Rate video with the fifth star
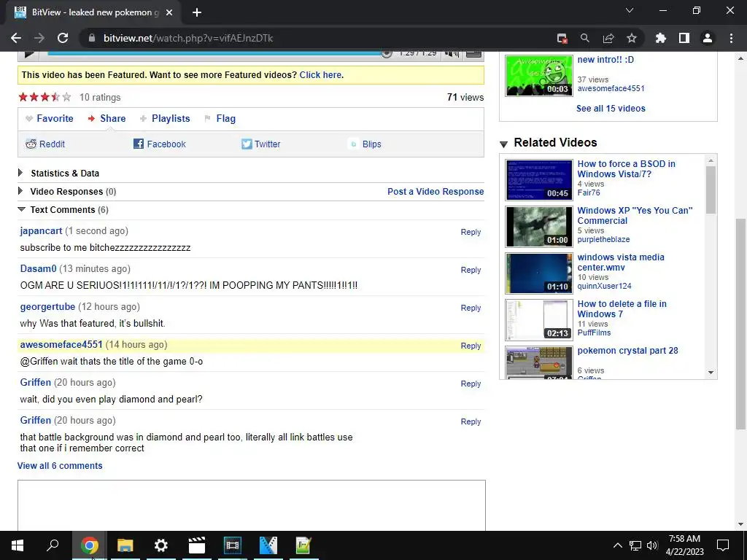 (x=66, y=97)
